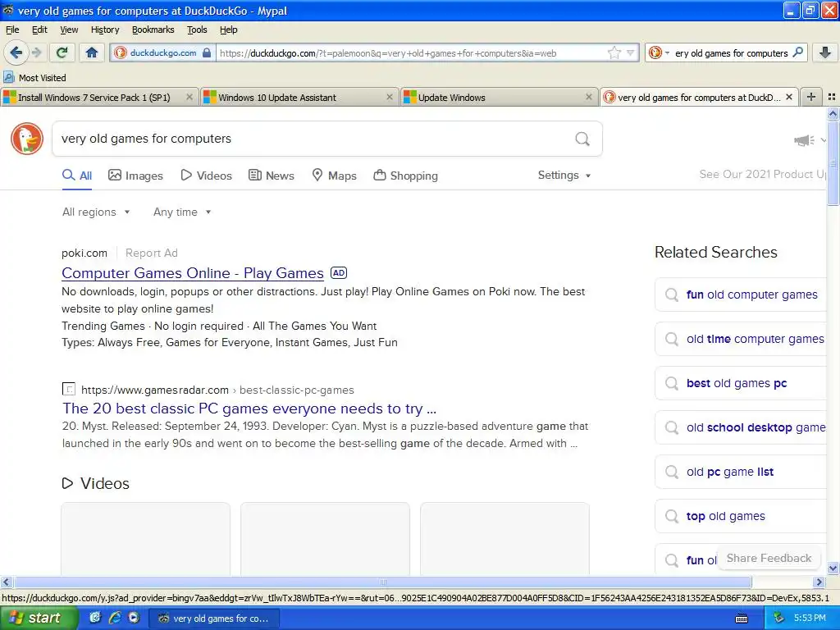Screen dimensions: 840x630
Task: Expand the Any time filter
Action: (182, 212)
